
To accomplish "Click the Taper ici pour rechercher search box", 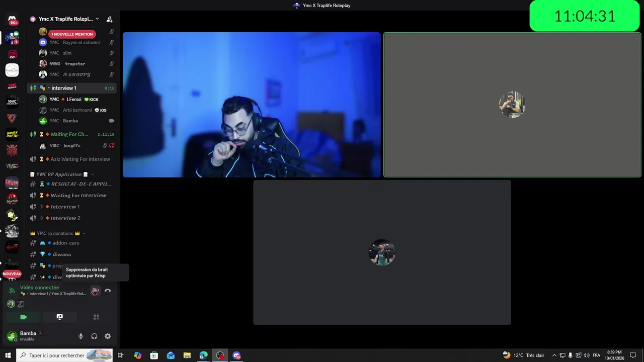I will pyautogui.click(x=64, y=355).
